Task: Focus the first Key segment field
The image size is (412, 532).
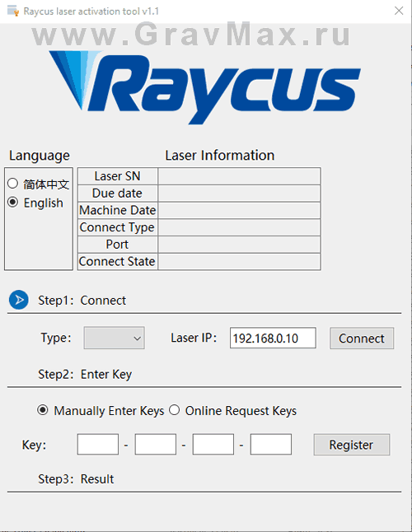Action: click(x=98, y=444)
